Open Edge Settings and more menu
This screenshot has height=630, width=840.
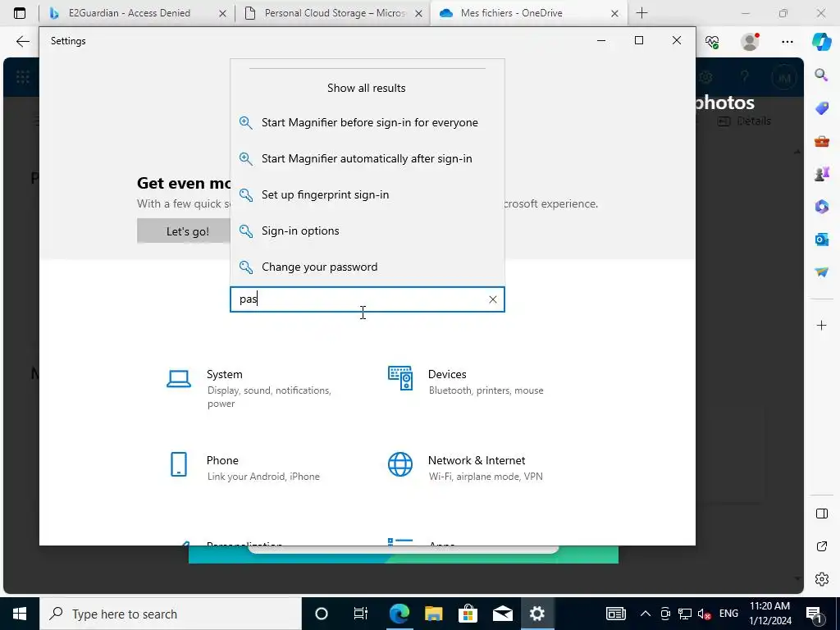click(787, 42)
